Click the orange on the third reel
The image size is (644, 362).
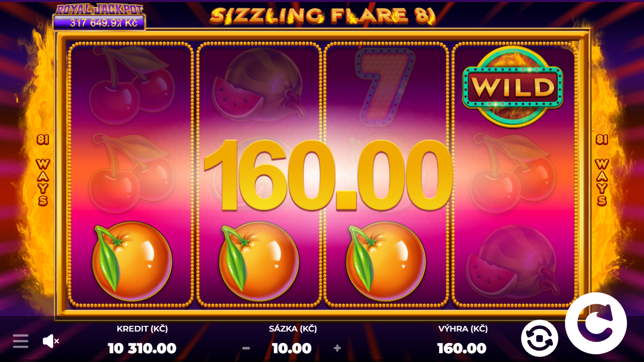(385, 261)
